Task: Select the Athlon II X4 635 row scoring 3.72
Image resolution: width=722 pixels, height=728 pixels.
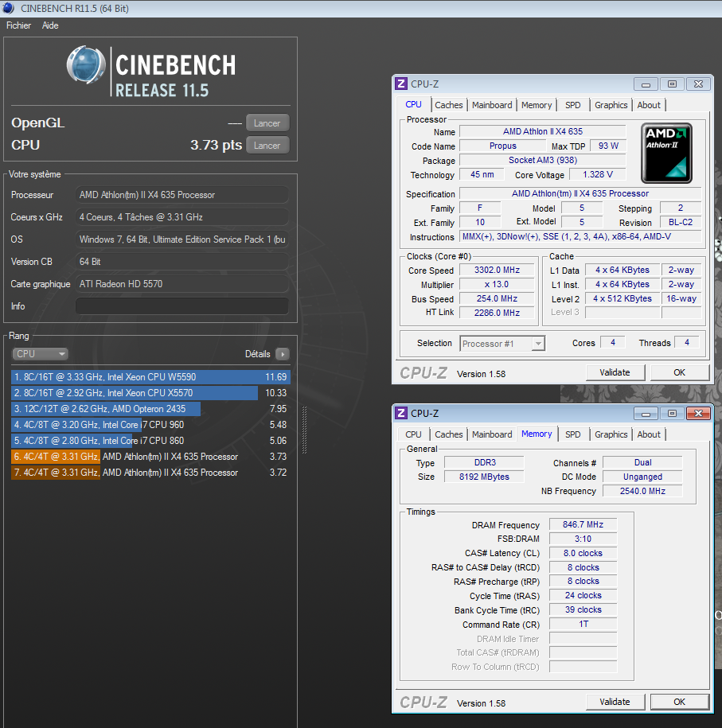Action: tap(150, 472)
